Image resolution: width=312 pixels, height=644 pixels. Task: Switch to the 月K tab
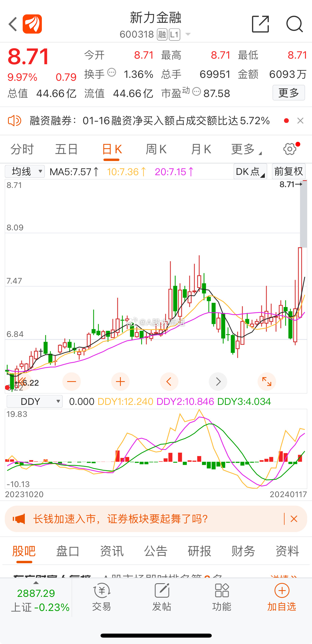(201, 149)
